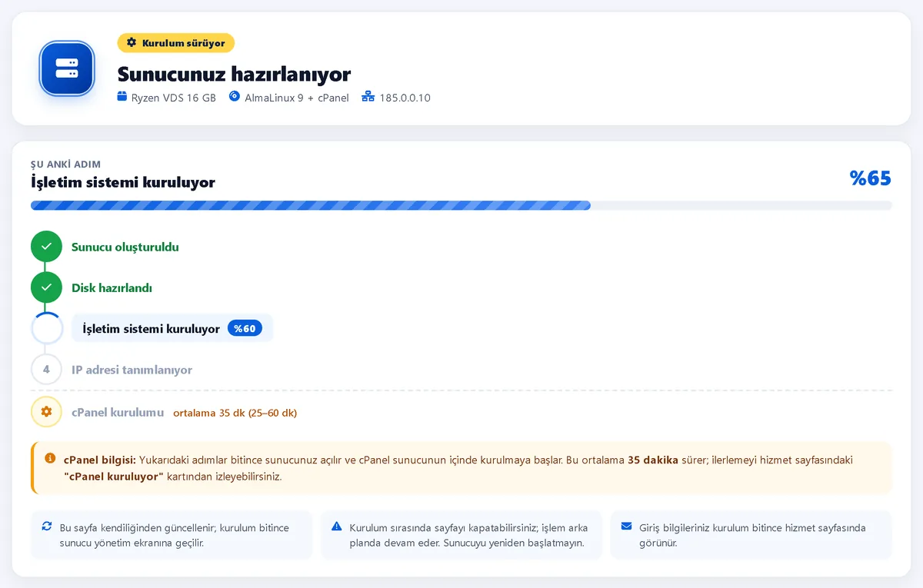Click the spinning loader step circle
This screenshot has width=923, height=588.
[46, 328]
